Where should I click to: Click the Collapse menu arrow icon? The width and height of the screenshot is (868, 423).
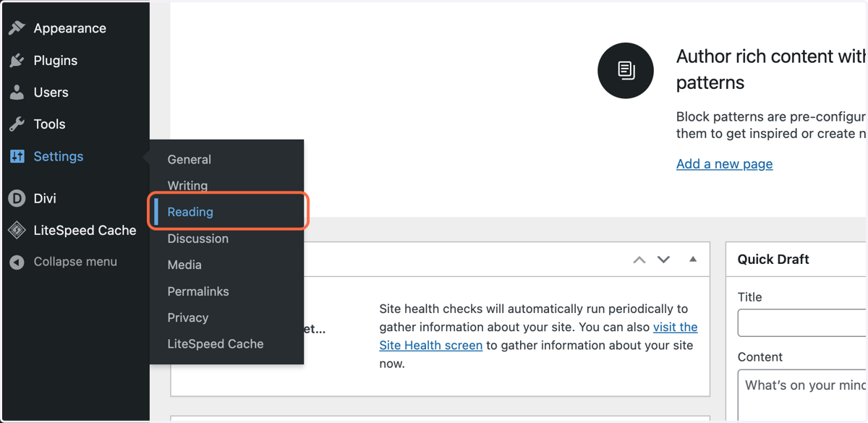[x=17, y=262]
